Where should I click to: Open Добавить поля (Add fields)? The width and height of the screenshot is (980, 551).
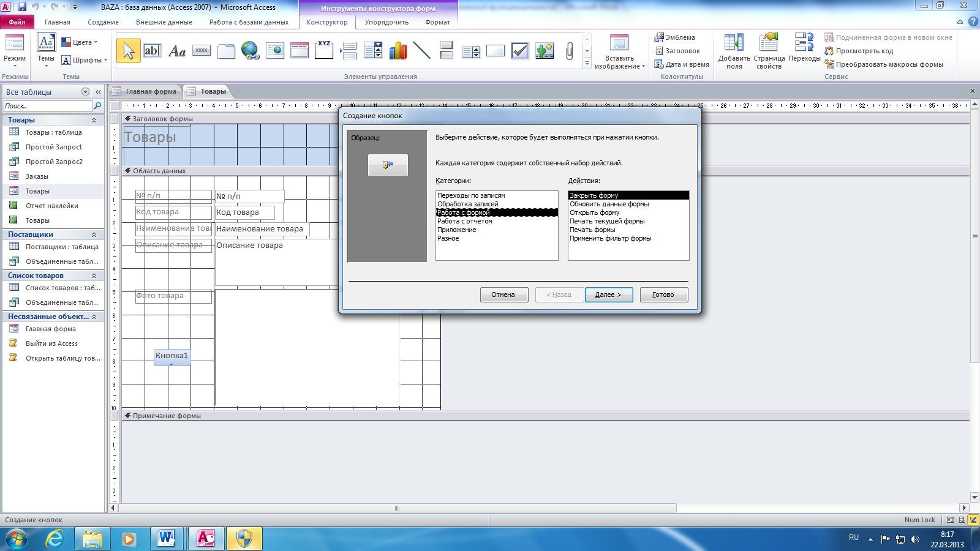pos(734,52)
